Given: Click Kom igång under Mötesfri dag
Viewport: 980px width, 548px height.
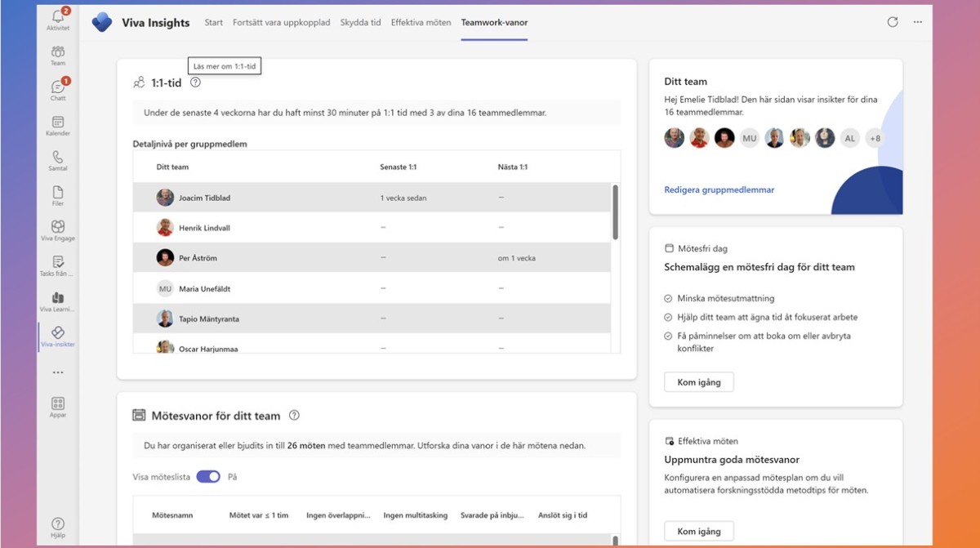Looking at the screenshot, I should point(699,382).
